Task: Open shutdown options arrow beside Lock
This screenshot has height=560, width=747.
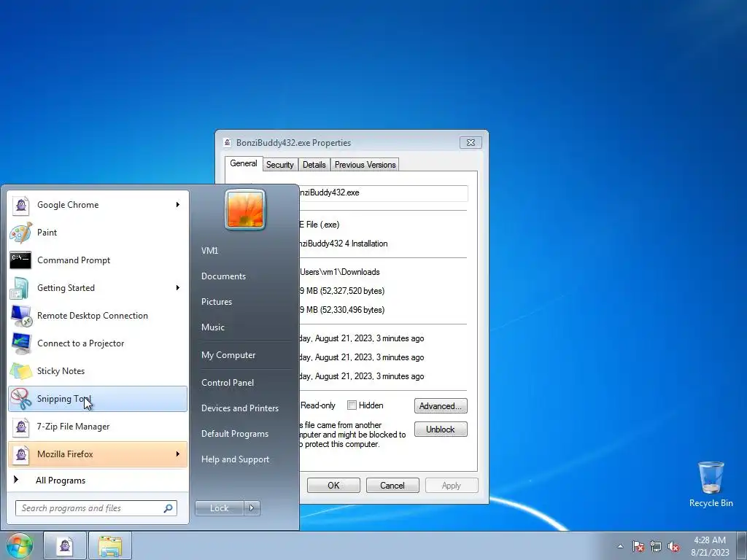Action: [252, 508]
